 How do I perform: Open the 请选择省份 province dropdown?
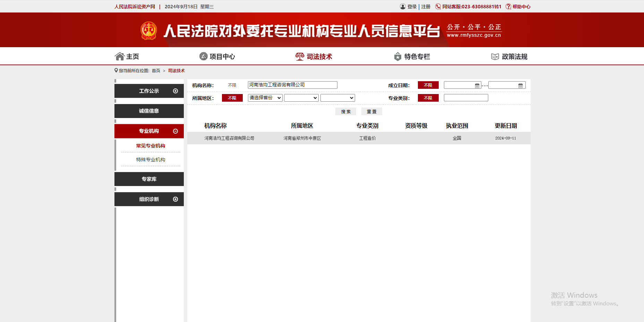[x=265, y=98]
